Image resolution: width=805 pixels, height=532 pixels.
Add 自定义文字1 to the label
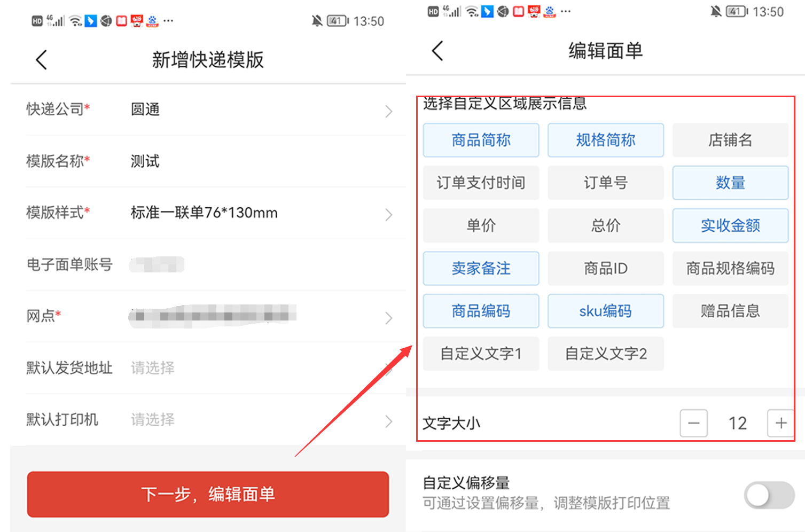coord(481,354)
